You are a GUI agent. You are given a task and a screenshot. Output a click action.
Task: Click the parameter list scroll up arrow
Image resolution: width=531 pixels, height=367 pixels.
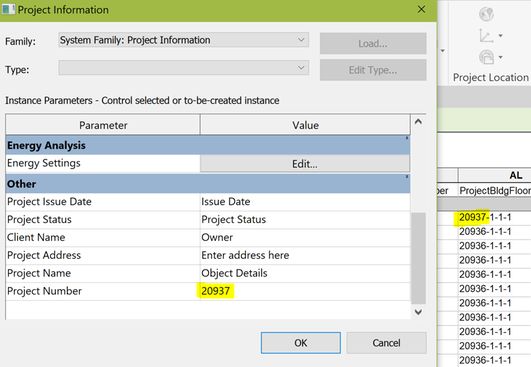pos(418,121)
